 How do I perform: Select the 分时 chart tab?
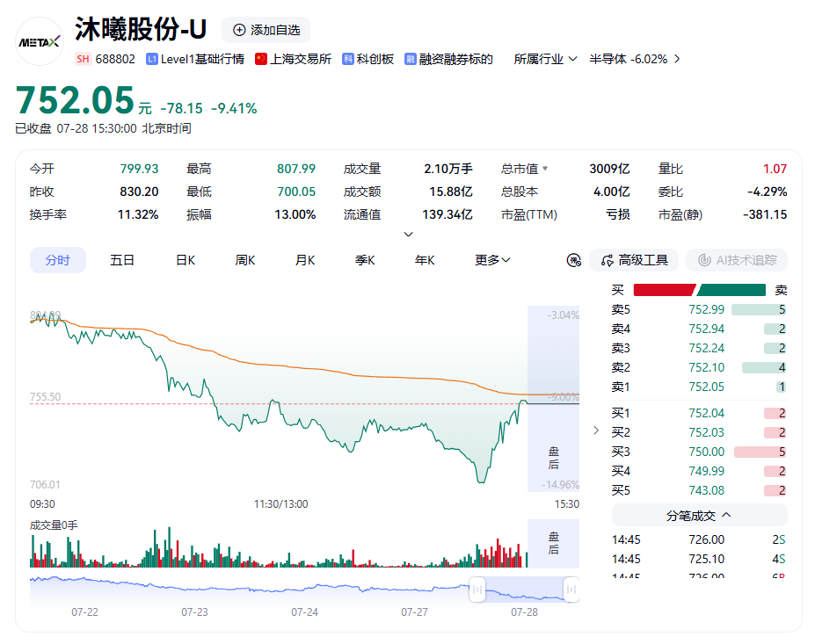point(58,260)
